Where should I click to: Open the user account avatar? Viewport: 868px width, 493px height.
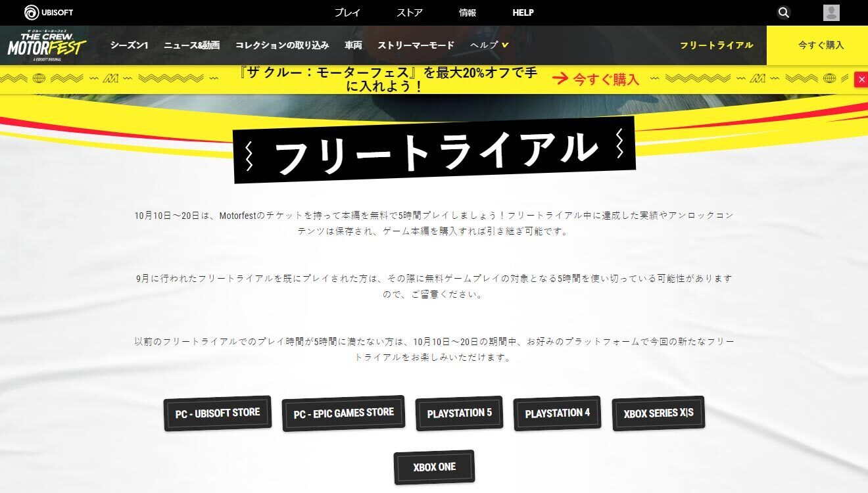click(x=831, y=12)
